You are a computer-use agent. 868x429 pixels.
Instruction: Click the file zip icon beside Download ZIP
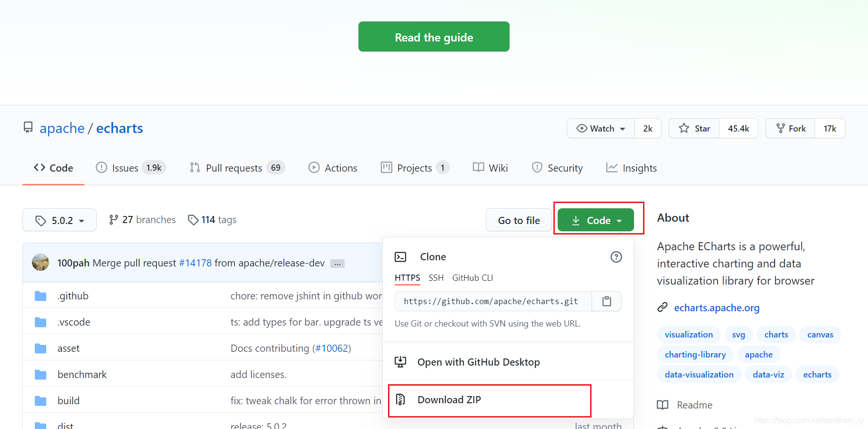pos(400,399)
